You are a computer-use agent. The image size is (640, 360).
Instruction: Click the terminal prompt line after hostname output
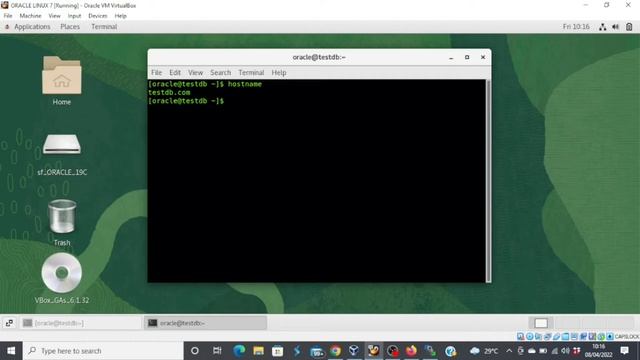pos(186,101)
